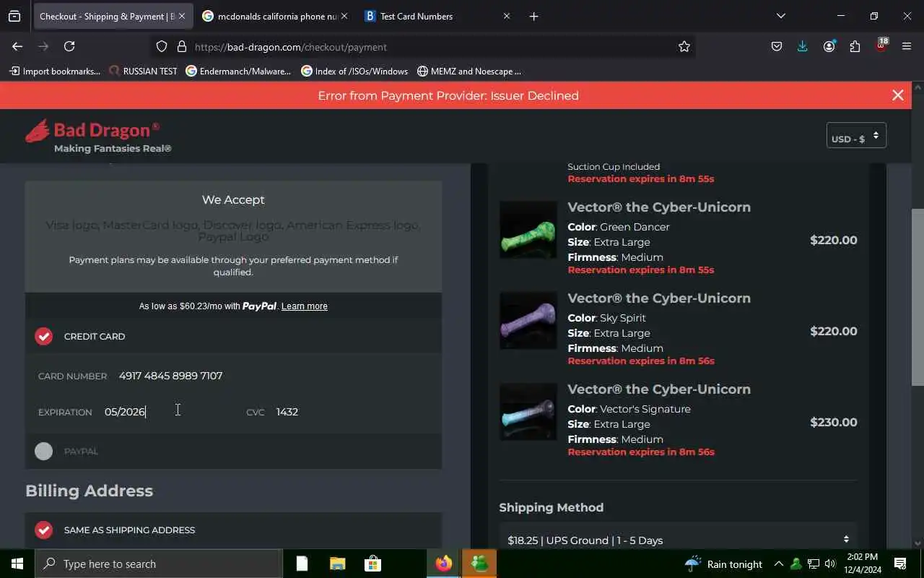The image size is (924, 578).
Task: Open the Firefox application menu
Action: coord(907,46)
